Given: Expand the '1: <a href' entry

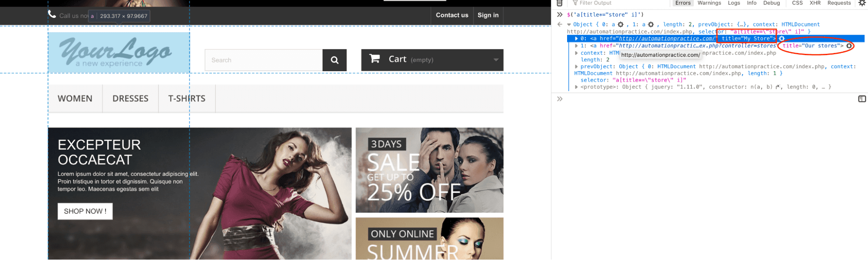Looking at the screenshot, I should pyautogui.click(x=576, y=46).
